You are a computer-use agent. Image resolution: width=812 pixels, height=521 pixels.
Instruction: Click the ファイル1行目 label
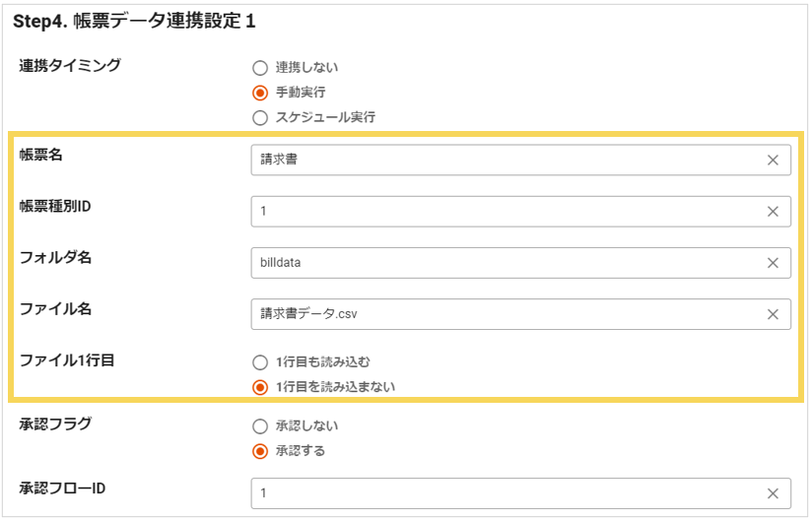click(67, 360)
